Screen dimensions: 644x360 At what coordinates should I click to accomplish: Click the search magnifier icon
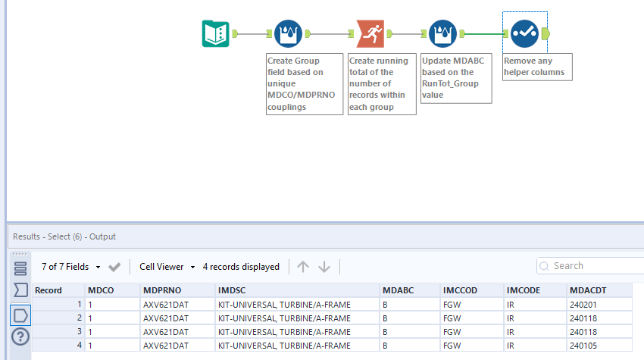(x=544, y=266)
